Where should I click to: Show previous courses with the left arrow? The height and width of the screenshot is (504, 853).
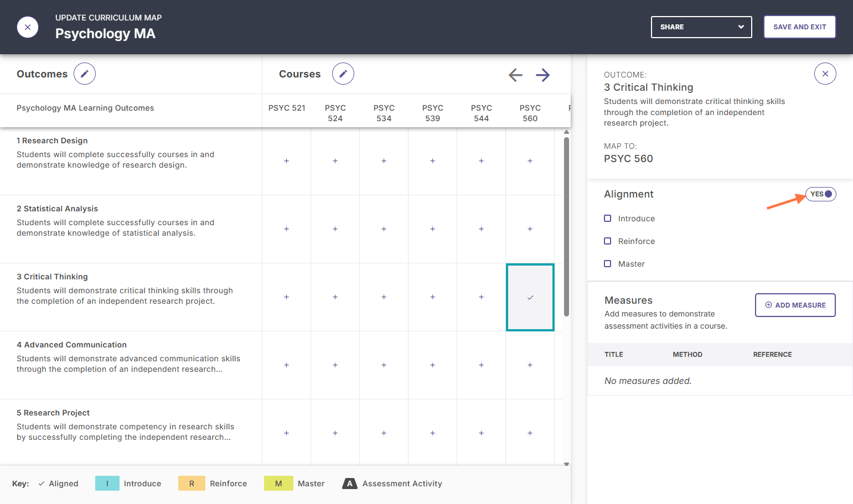pyautogui.click(x=515, y=75)
